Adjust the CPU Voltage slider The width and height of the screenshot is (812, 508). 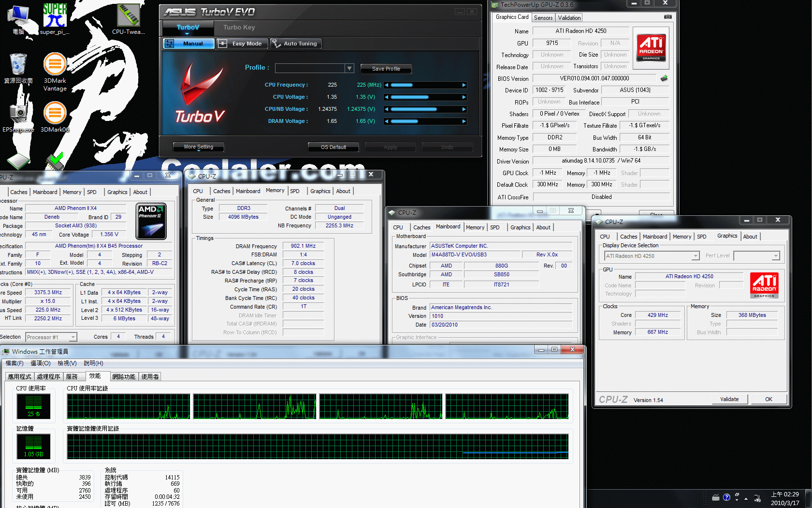(x=425, y=97)
